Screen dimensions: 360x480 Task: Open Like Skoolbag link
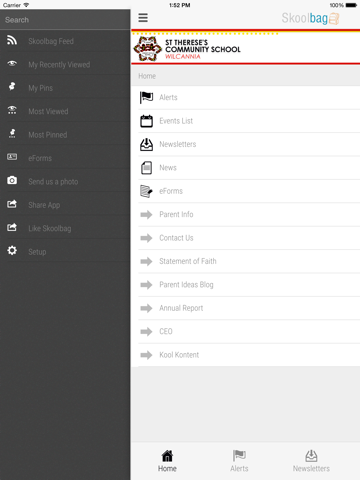[x=65, y=228]
